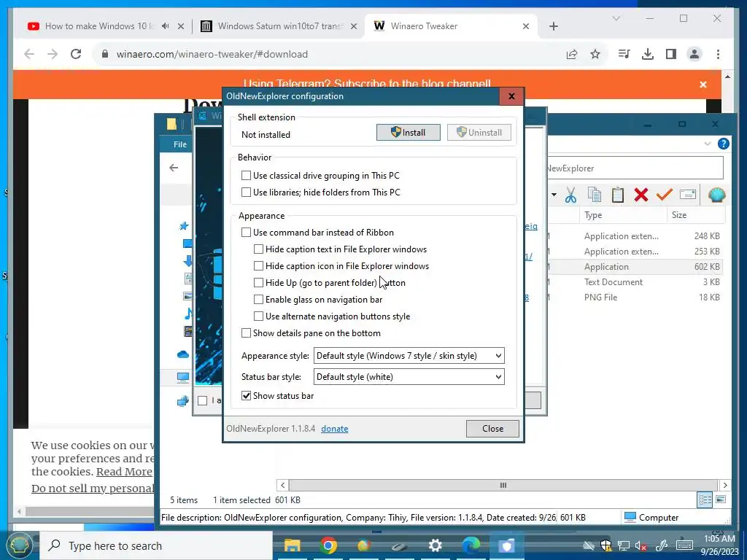Click Chrome's share page icon
The height and width of the screenshot is (560, 747).
(572, 54)
